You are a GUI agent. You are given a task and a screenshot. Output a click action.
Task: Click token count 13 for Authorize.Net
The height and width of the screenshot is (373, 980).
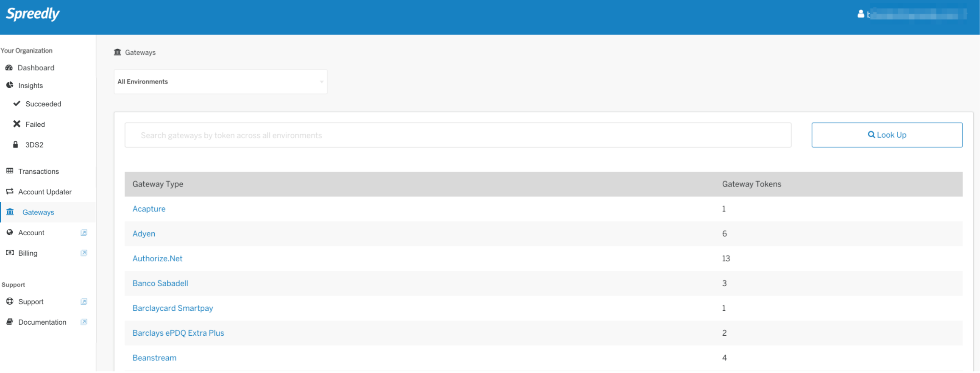click(x=726, y=258)
